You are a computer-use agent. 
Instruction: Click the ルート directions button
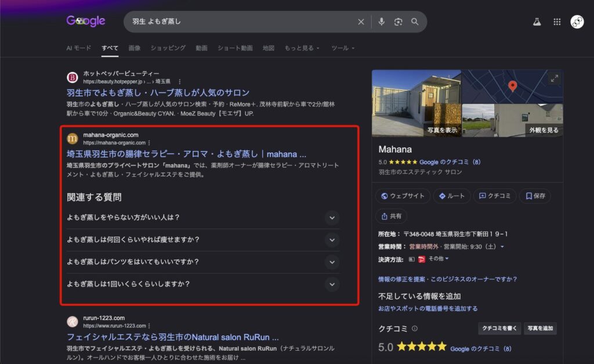(x=451, y=196)
